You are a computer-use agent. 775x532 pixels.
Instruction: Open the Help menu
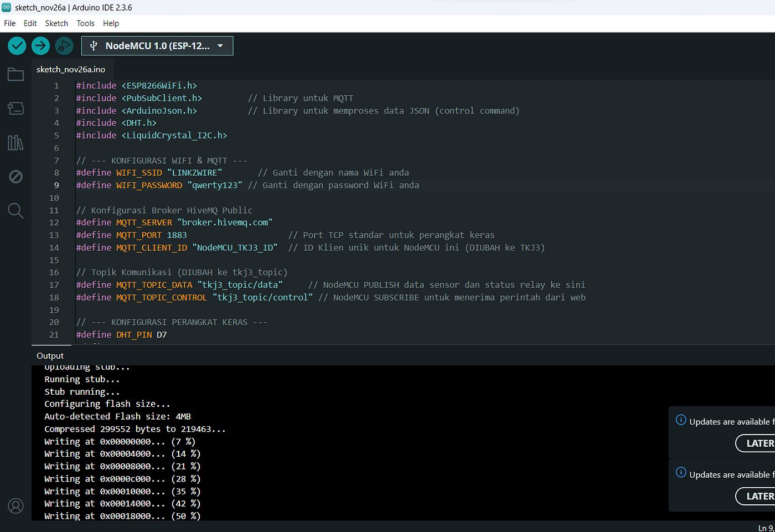111,23
